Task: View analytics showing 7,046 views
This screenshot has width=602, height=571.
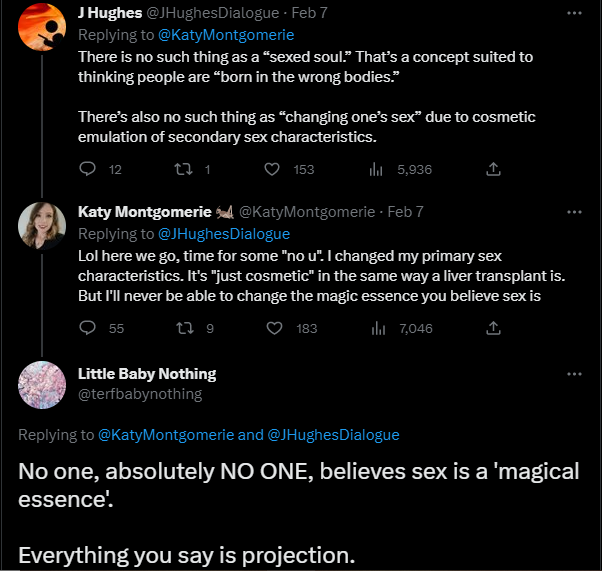Action: tap(377, 328)
